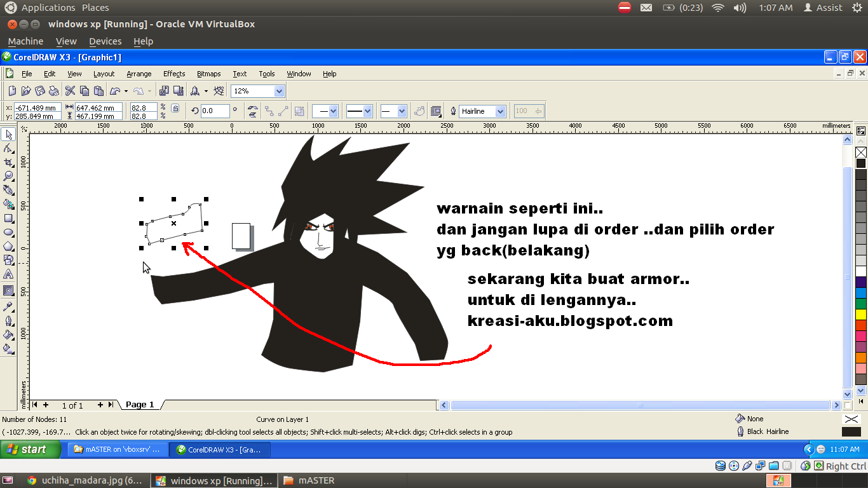This screenshot has height=488, width=868.
Task: Open Ubuntu Applications menu
Action: 48,8
